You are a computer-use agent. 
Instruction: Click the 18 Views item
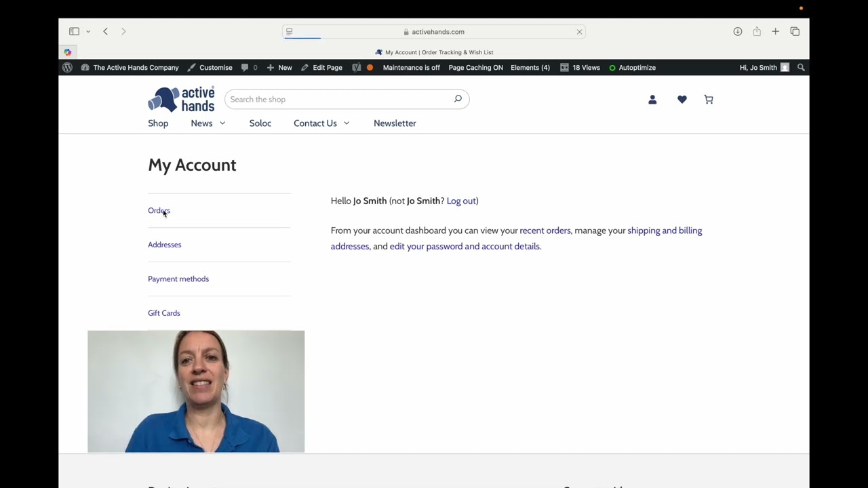coord(580,68)
